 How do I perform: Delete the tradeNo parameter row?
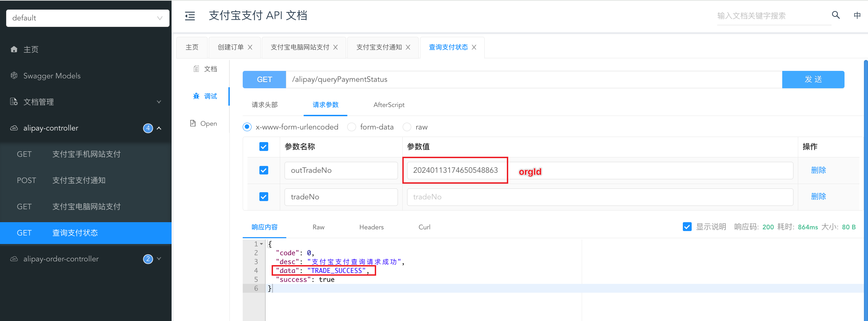(x=818, y=196)
